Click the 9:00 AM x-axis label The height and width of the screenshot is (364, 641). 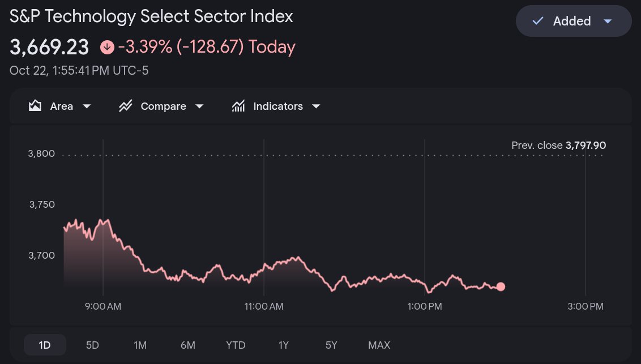[x=103, y=306]
